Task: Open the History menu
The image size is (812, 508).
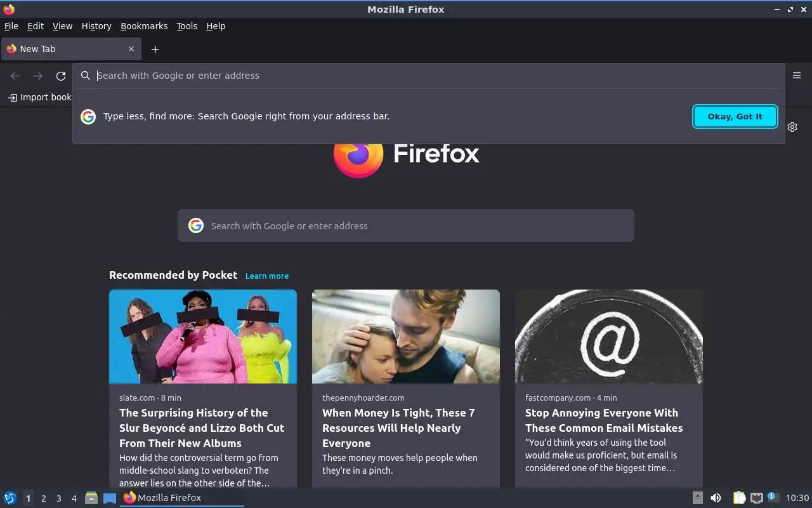Action: (96, 26)
